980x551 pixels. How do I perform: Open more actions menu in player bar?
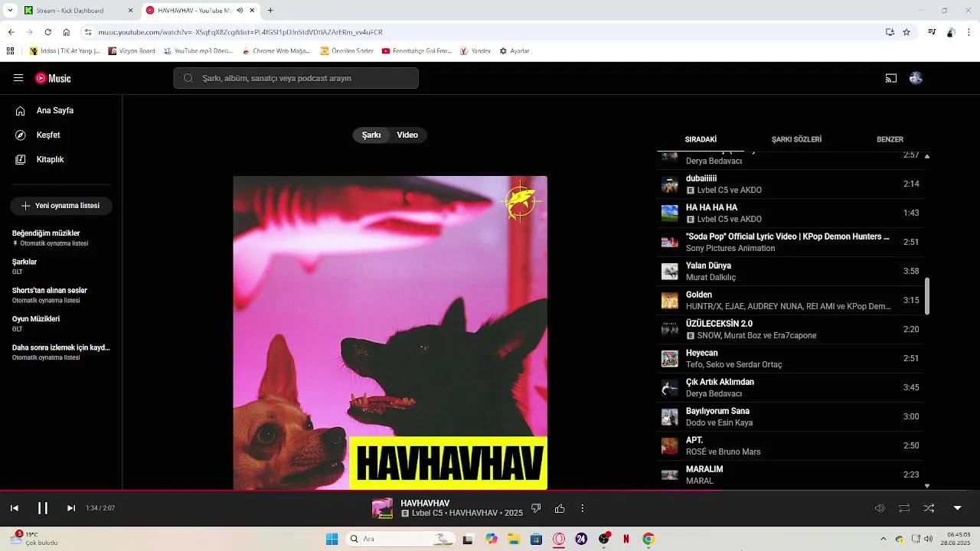click(x=583, y=508)
